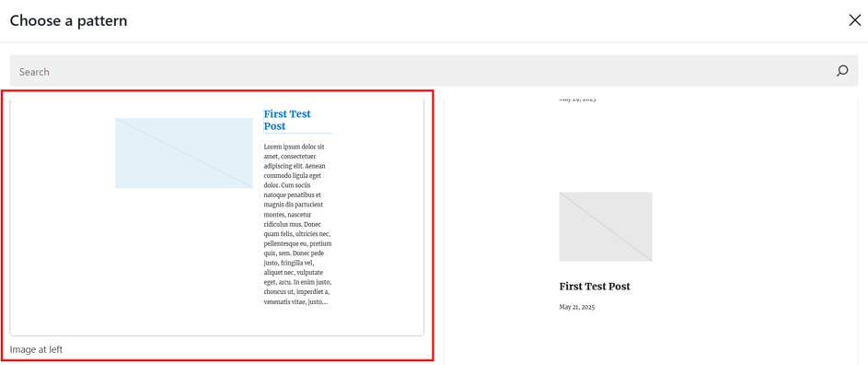Click the blue image placeholder in left pattern
The width and height of the screenshot is (868, 365).
(x=184, y=153)
